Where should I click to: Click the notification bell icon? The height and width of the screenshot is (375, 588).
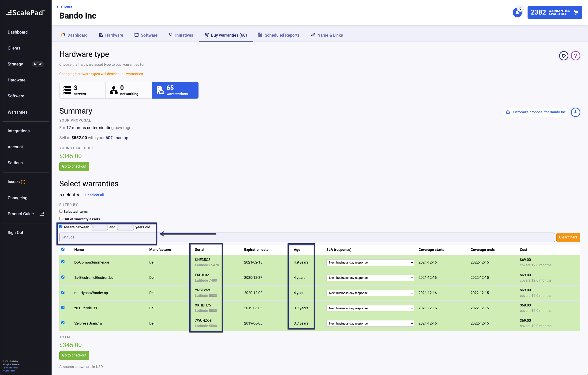[x=517, y=12]
